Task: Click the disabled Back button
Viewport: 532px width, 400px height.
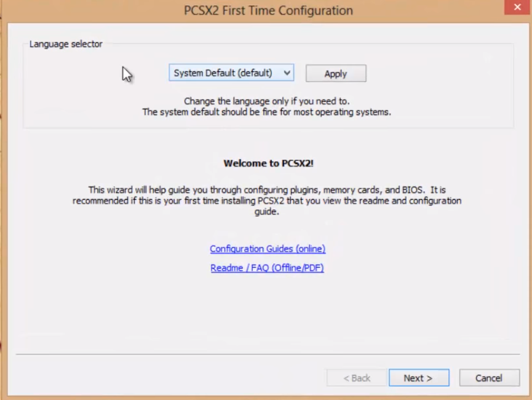Action: [x=357, y=378]
